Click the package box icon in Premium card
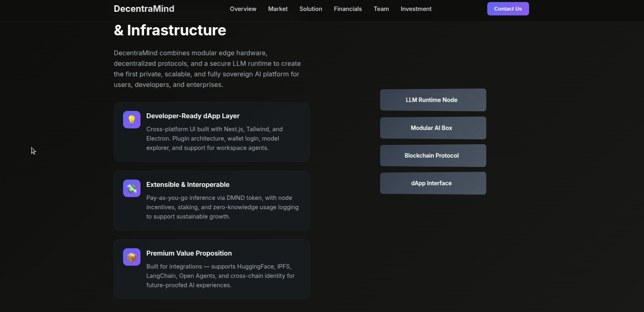 pos(132,257)
